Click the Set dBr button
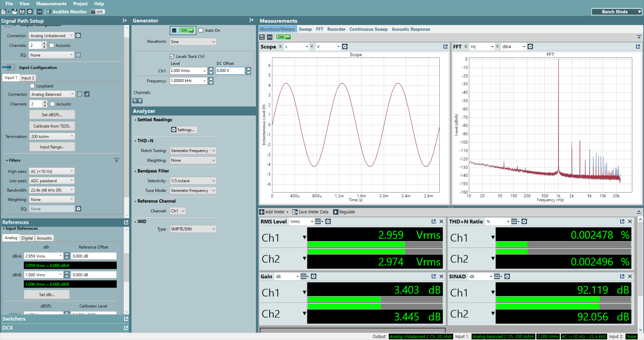Screen dimensions: 644x340 [47, 295]
